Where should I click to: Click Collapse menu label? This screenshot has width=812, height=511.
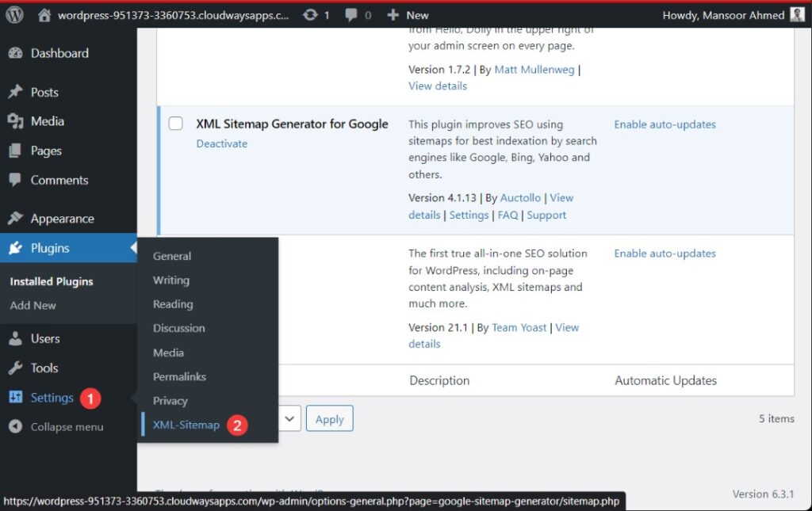pos(67,427)
